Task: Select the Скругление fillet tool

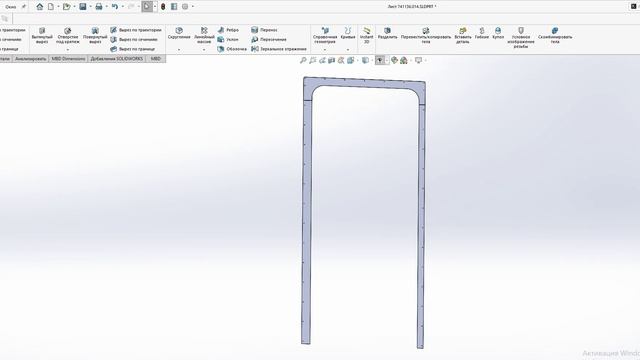Action: [x=179, y=33]
